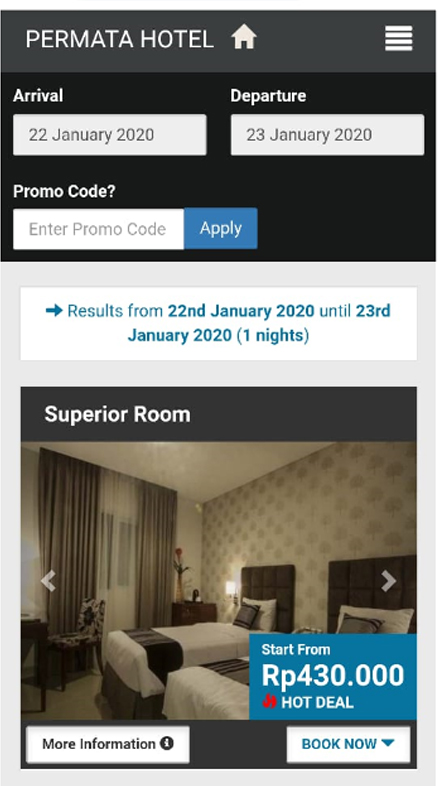Click the Promo Code? label
442x786 pixels.
(x=64, y=191)
